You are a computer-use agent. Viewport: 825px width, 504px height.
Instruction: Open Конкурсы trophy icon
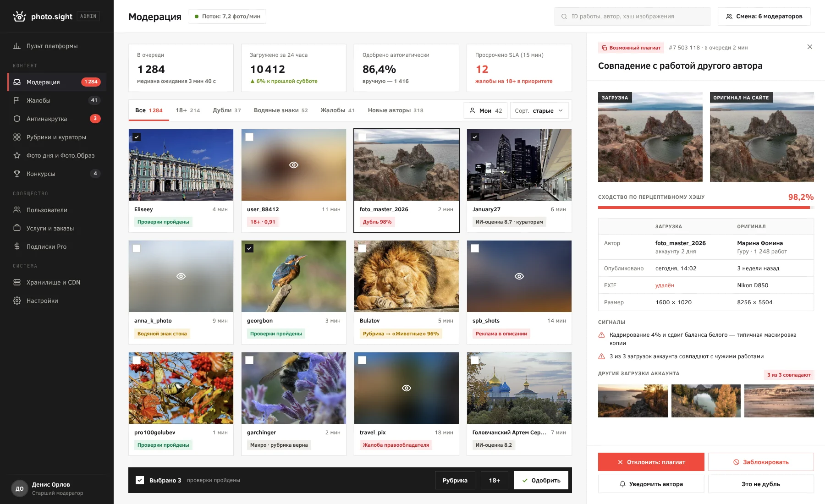click(17, 174)
